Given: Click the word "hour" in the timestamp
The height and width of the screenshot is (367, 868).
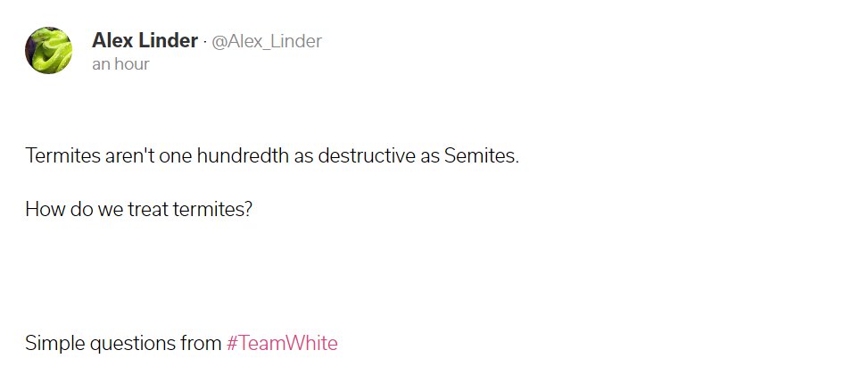Looking at the screenshot, I should coord(131,64).
